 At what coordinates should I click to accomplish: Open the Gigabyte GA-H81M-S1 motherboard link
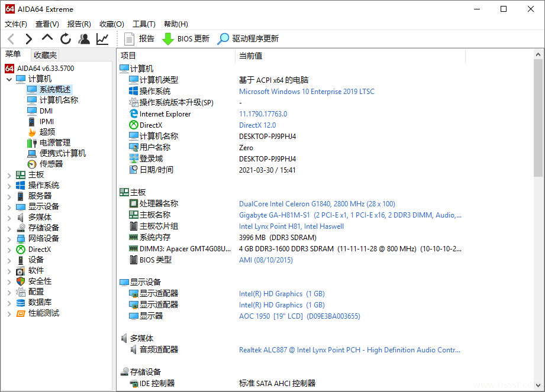(350, 215)
